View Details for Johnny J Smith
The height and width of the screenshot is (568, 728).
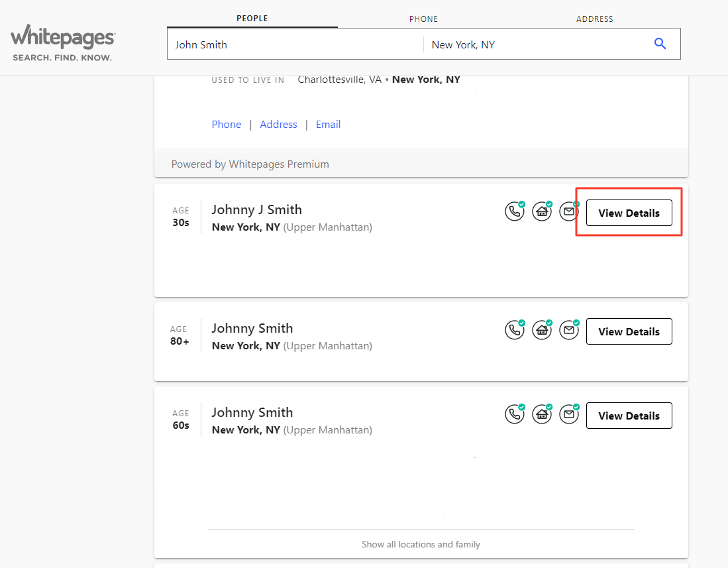tap(629, 213)
